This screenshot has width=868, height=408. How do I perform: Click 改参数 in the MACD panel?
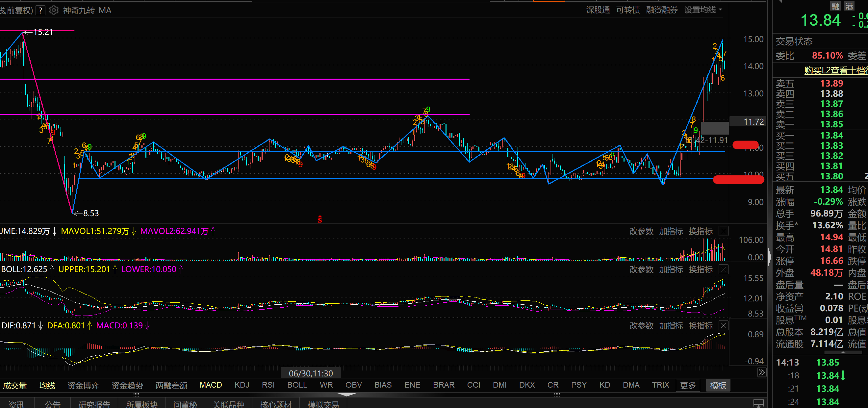tap(641, 326)
